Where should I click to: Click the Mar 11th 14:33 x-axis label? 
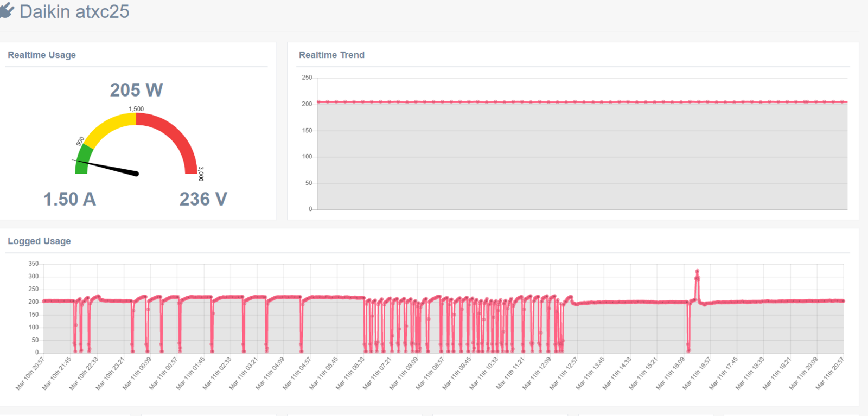point(617,373)
